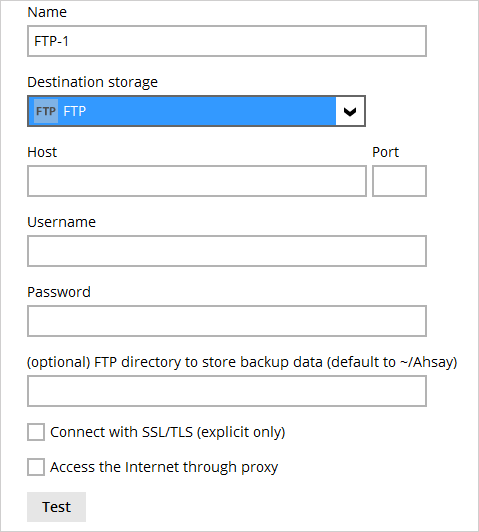This screenshot has height=532, width=479.
Task: Click the 'Connect with SSL/TLS (explicit only)' label text
Action: coord(168,432)
